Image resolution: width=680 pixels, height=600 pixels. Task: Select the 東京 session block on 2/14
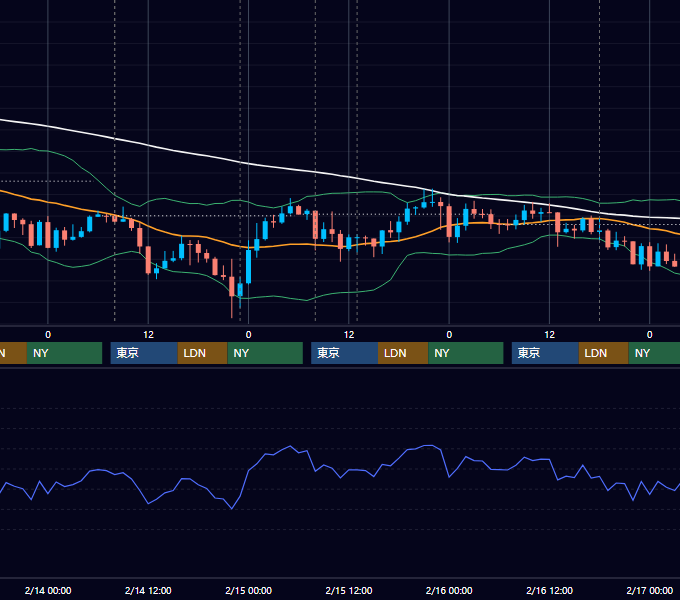(144, 353)
